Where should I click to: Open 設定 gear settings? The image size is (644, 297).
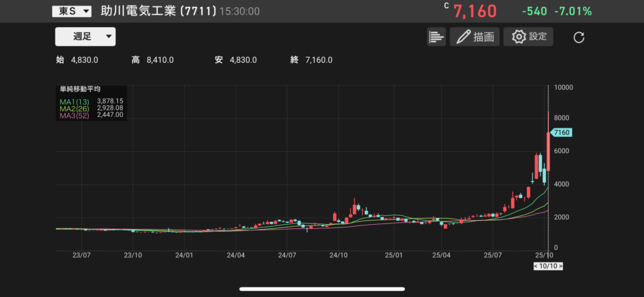coord(528,36)
